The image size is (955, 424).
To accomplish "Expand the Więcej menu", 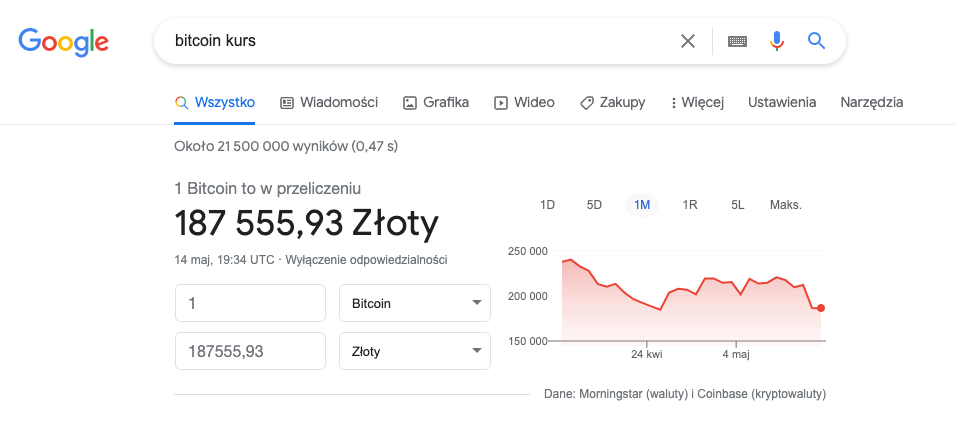I will click(x=697, y=102).
